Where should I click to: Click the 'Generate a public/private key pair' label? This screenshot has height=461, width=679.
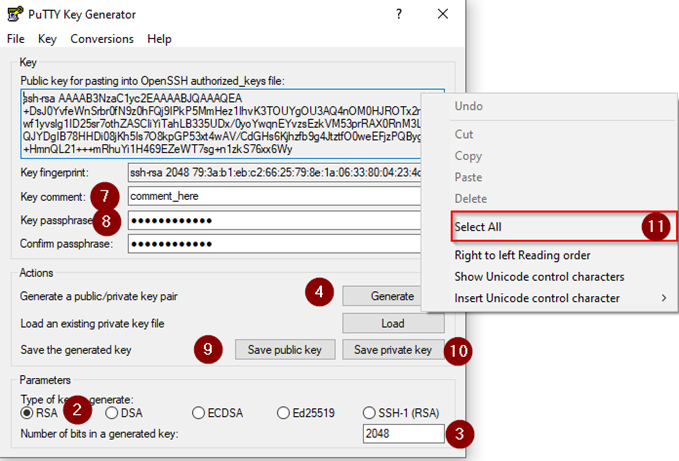click(x=99, y=297)
